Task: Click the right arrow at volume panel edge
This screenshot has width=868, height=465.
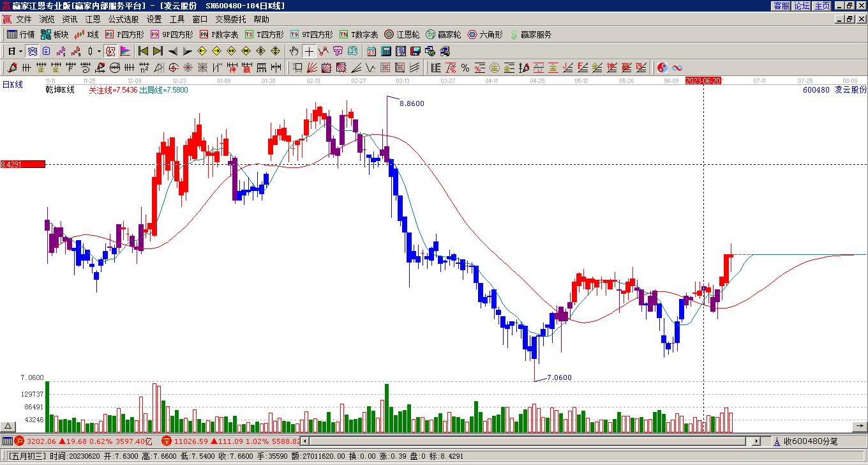Action: tap(858, 426)
